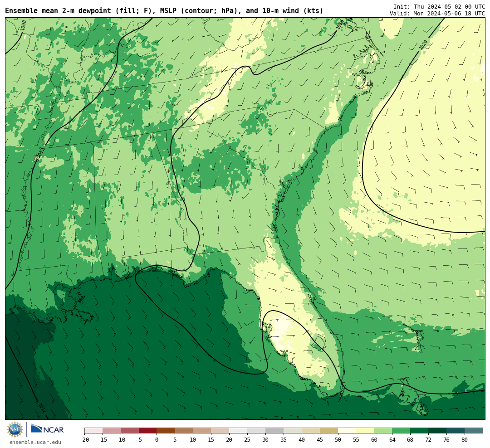Screen dimensions: 490x448
Task: Pick the 5 to 10 light brown swatch
Action: 184,431
